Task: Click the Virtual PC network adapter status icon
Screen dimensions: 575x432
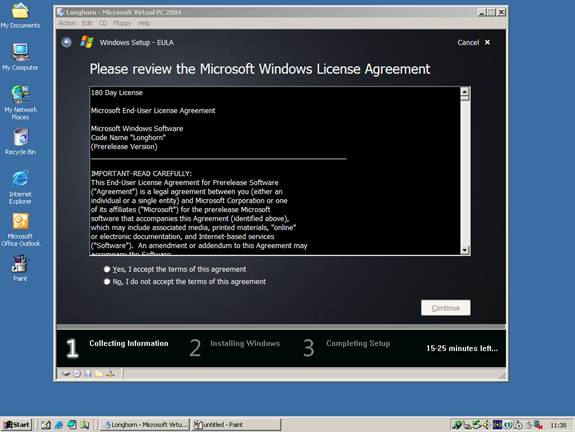Action: click(x=110, y=374)
